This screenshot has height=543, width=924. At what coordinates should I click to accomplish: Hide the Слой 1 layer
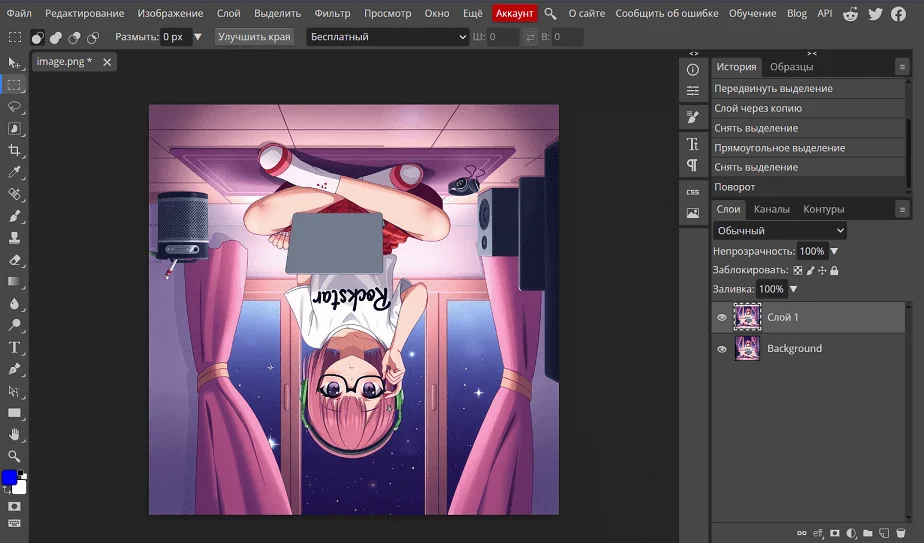(722, 317)
